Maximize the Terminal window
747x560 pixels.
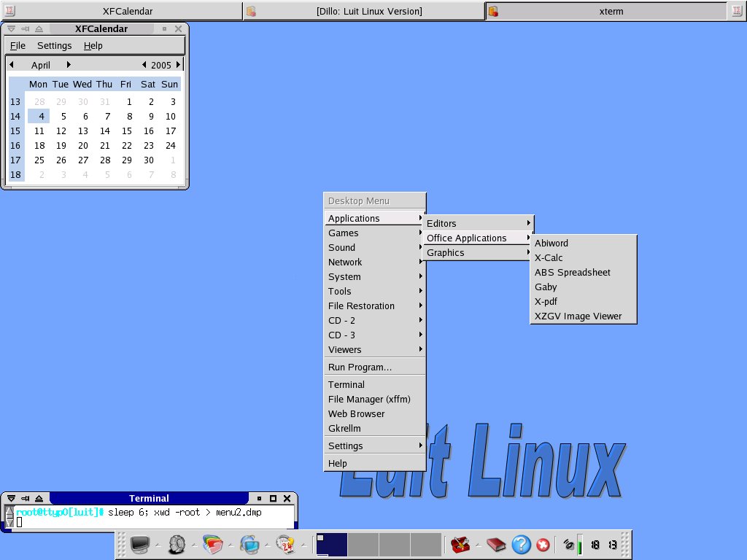[x=273, y=499]
